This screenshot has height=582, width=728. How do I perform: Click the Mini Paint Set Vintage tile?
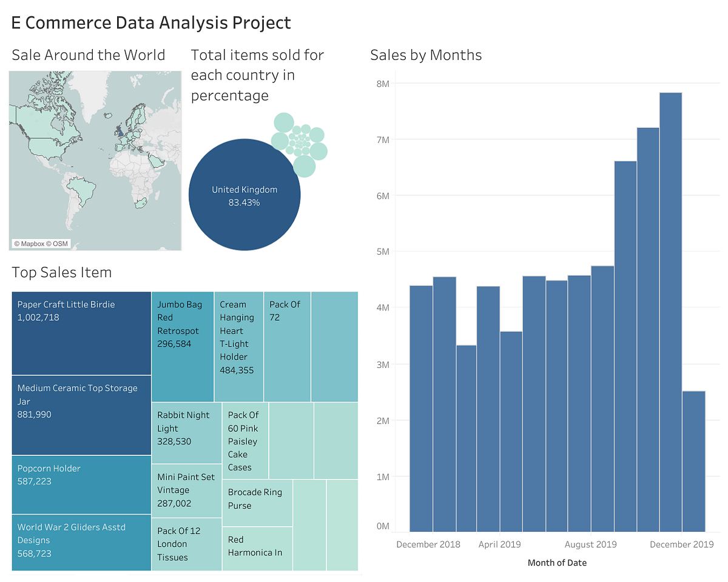point(186,488)
